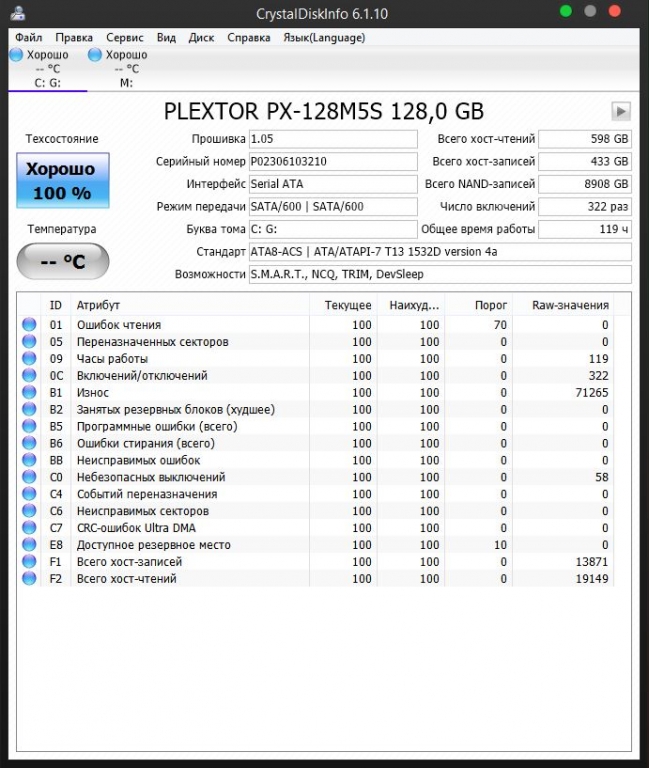Select the M: disk tab

click(126, 69)
